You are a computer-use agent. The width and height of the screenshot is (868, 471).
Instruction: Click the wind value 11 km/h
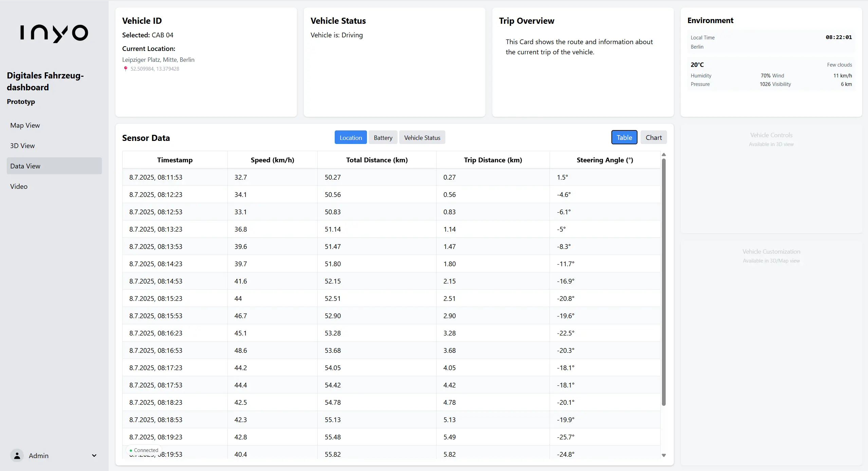coord(843,76)
